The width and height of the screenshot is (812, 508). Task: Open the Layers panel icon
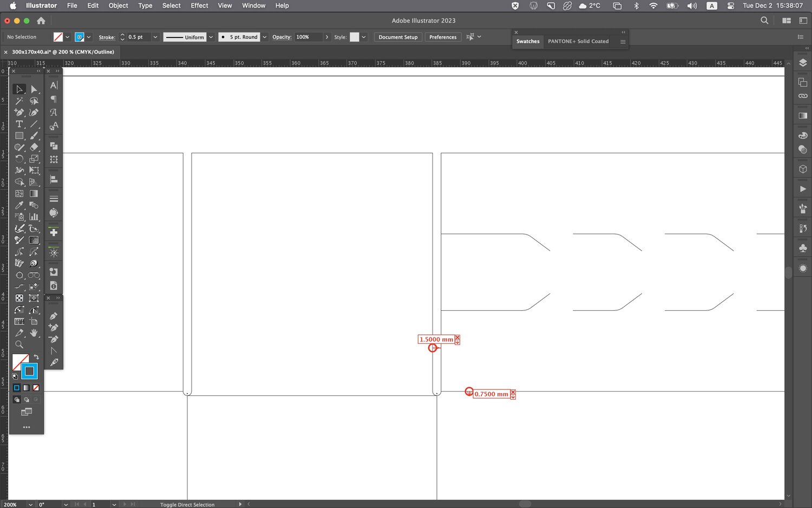(803, 63)
